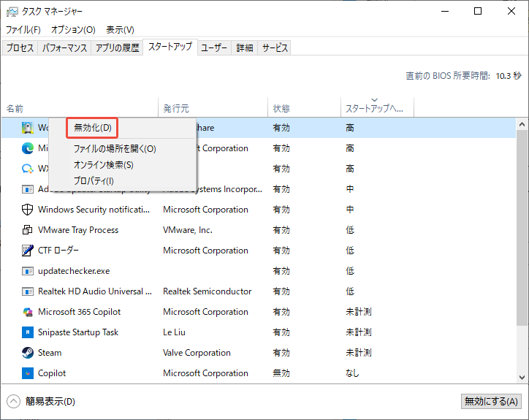Viewport: 529px width, 420px height.
Task: Open the オプション(O) menu
Action: tap(73, 30)
